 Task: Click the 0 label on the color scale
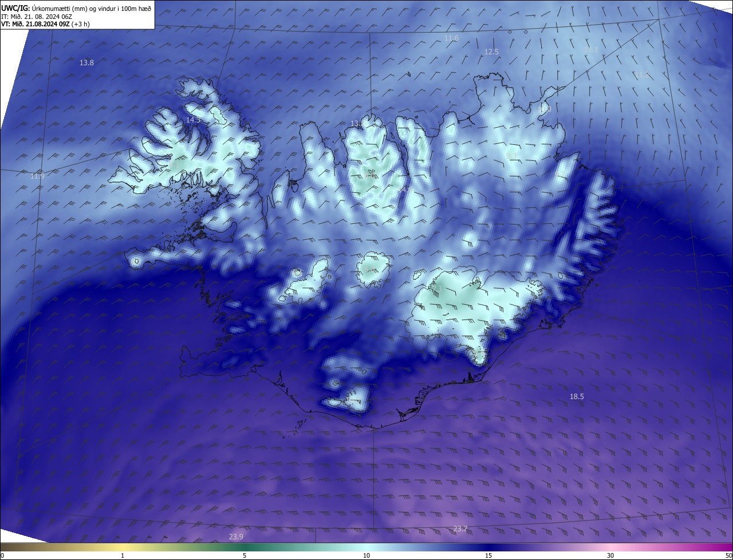(2, 556)
